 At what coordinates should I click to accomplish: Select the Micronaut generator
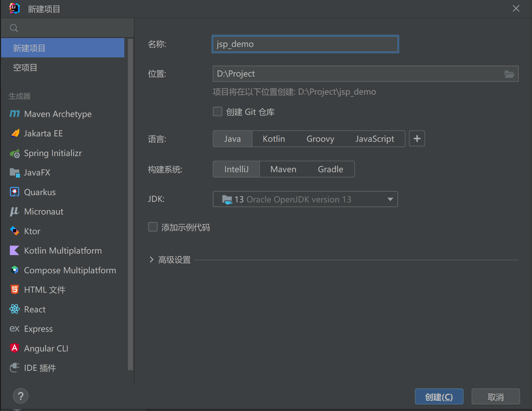click(x=44, y=211)
